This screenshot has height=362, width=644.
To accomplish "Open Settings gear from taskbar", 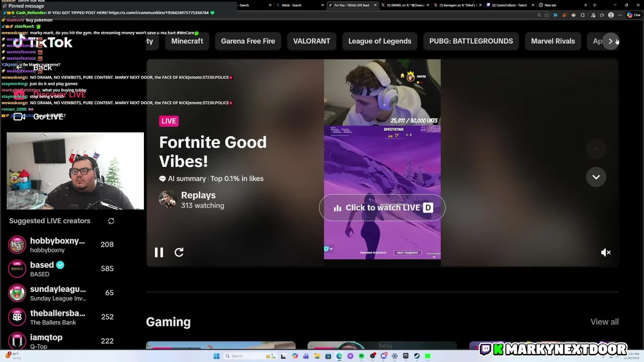I will pyautogui.click(x=395, y=356).
